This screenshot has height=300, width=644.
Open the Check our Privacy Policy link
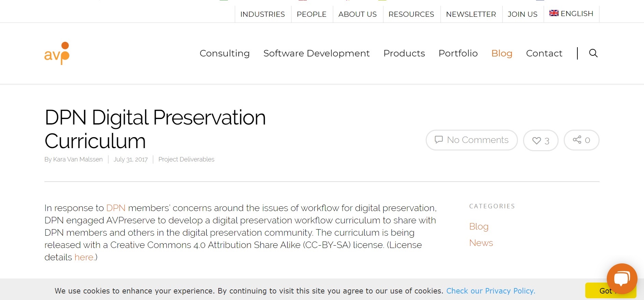491,291
